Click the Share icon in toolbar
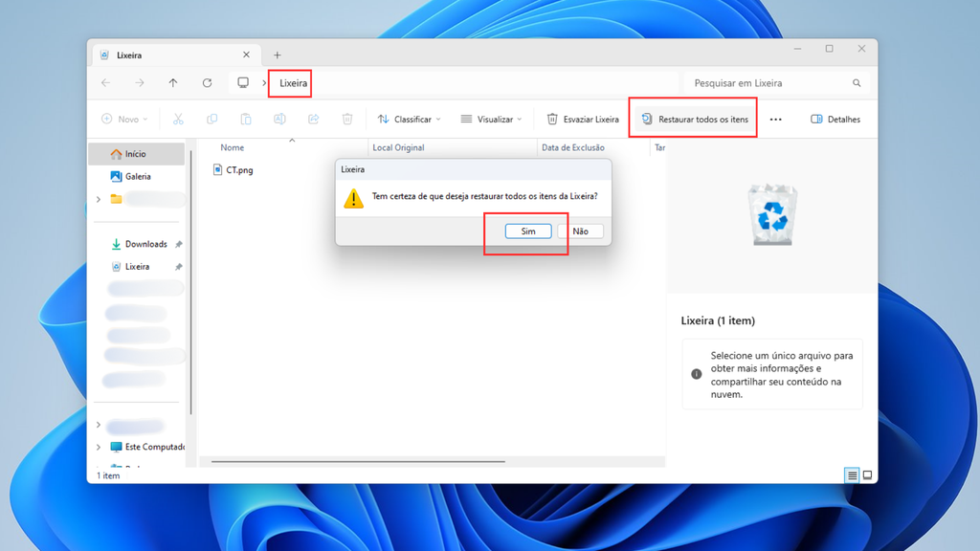The image size is (980, 551). coord(313,119)
